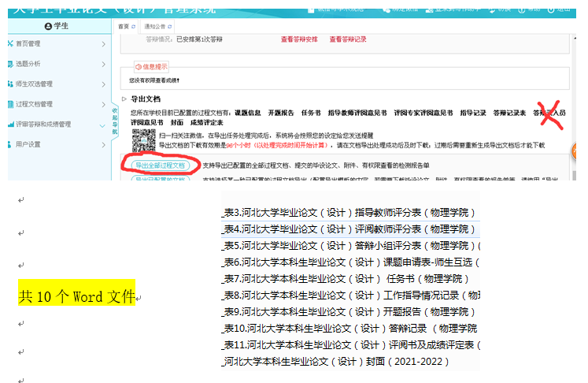Click the 导出全部过程文档 button
Viewport: 588px width, 383px height.
[159, 165]
